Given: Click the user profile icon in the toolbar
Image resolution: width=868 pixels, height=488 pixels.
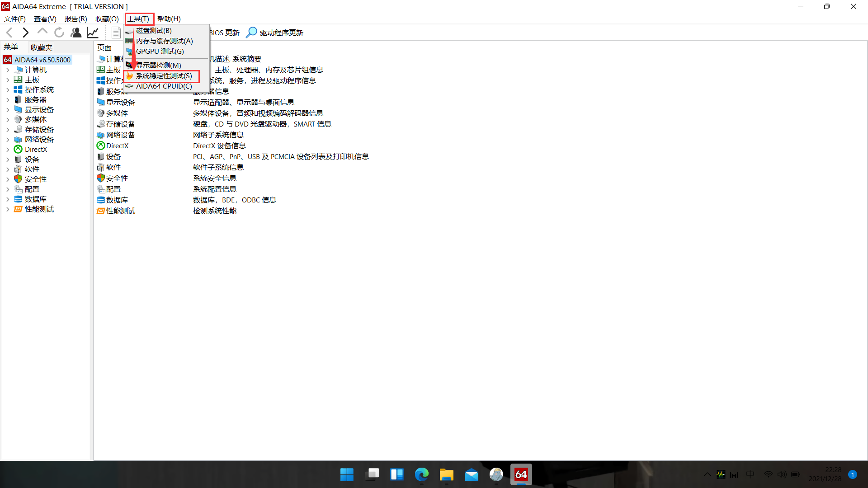Looking at the screenshot, I should [75, 32].
